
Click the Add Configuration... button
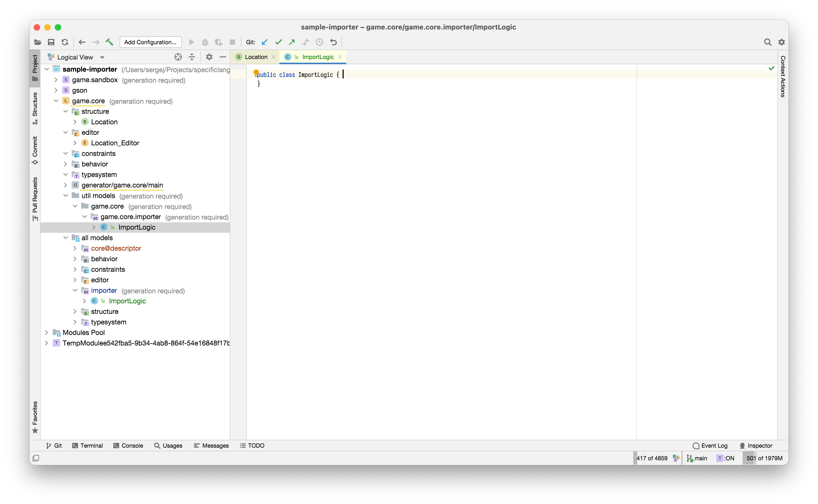tap(150, 42)
